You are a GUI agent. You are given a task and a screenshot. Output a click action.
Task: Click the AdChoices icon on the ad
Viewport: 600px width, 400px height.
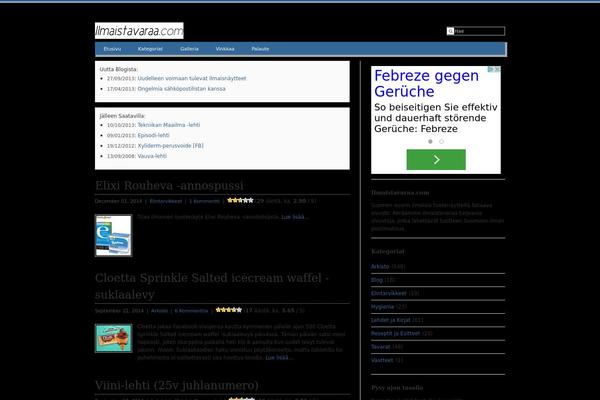pos(491,69)
